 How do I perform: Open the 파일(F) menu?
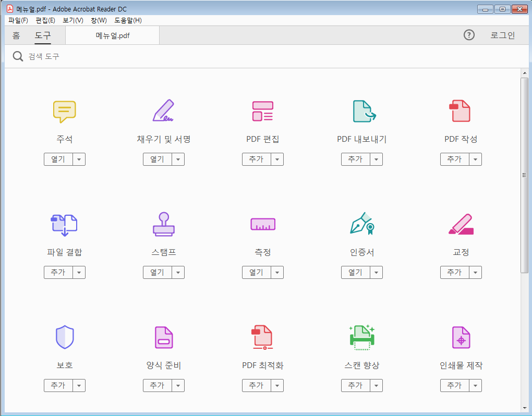click(x=18, y=20)
